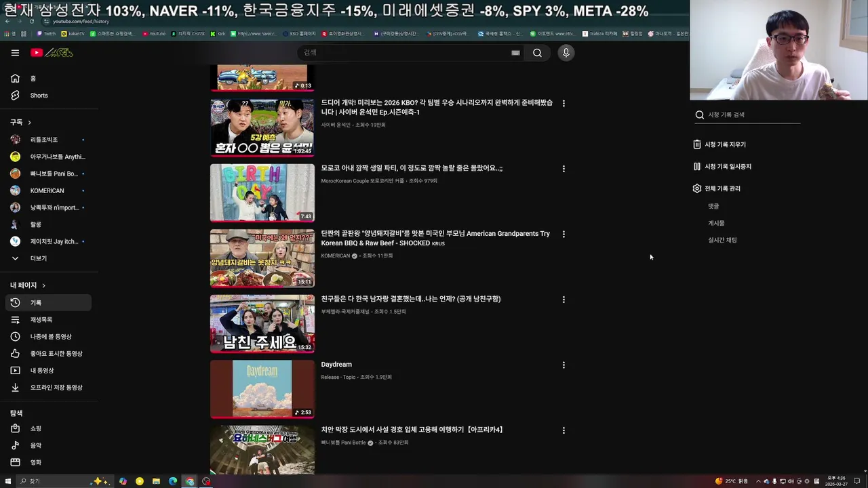The height and width of the screenshot is (488, 868).
Task: Play the 남친 주세요 video thumbnail
Action: 262,323
